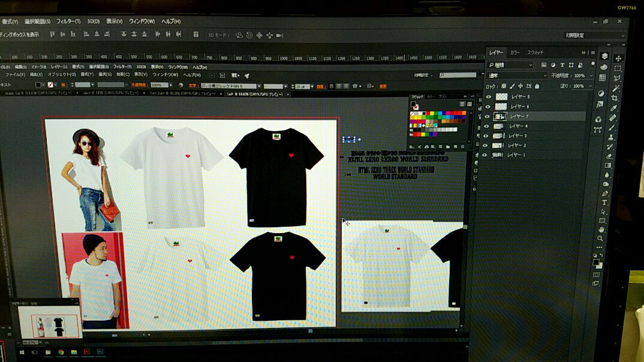644x362 pixels.
Task: Open Photoshop from the Windows taskbar
Action: pyautogui.click(x=100, y=352)
